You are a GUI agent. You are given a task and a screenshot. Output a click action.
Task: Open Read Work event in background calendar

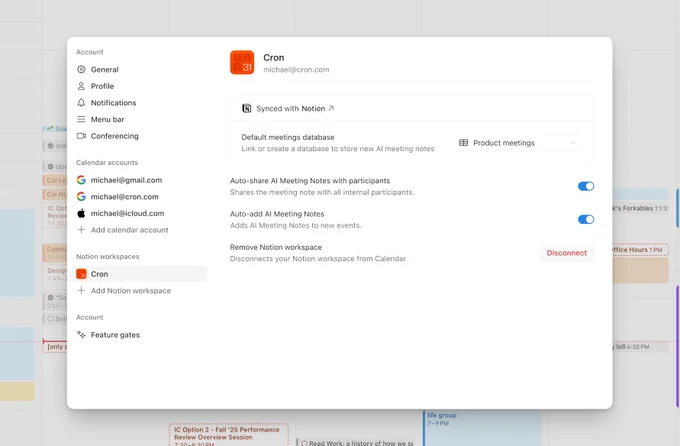point(358,443)
